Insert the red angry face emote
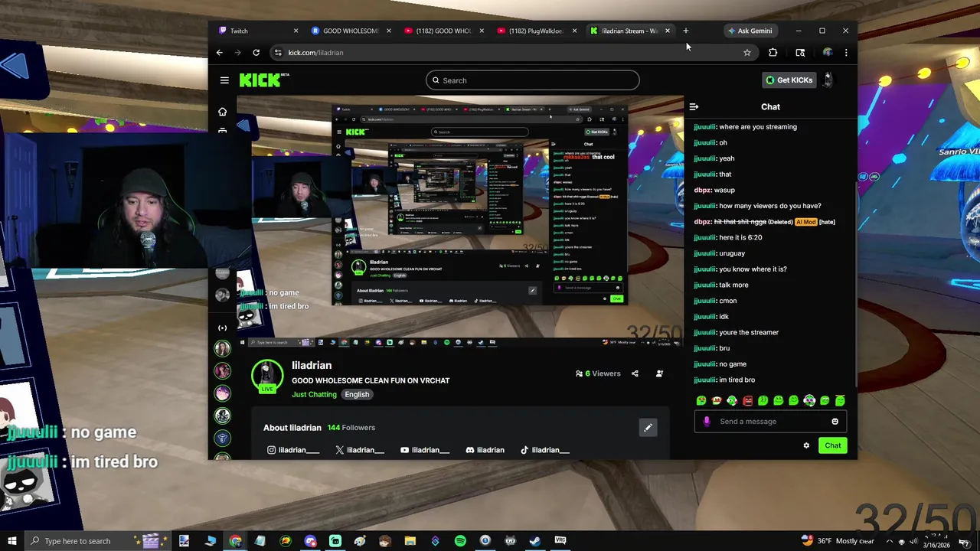Screen dimensions: 980x551 [747, 400]
